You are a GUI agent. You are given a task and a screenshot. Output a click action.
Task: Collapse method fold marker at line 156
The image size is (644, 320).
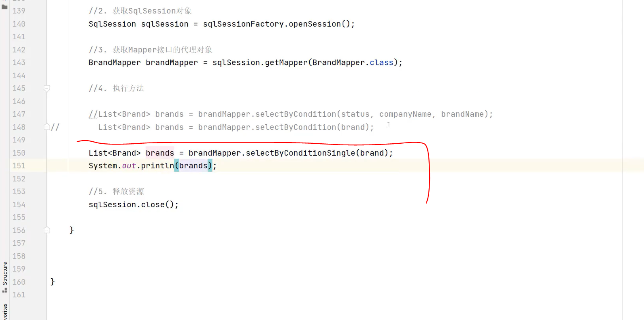tap(47, 230)
